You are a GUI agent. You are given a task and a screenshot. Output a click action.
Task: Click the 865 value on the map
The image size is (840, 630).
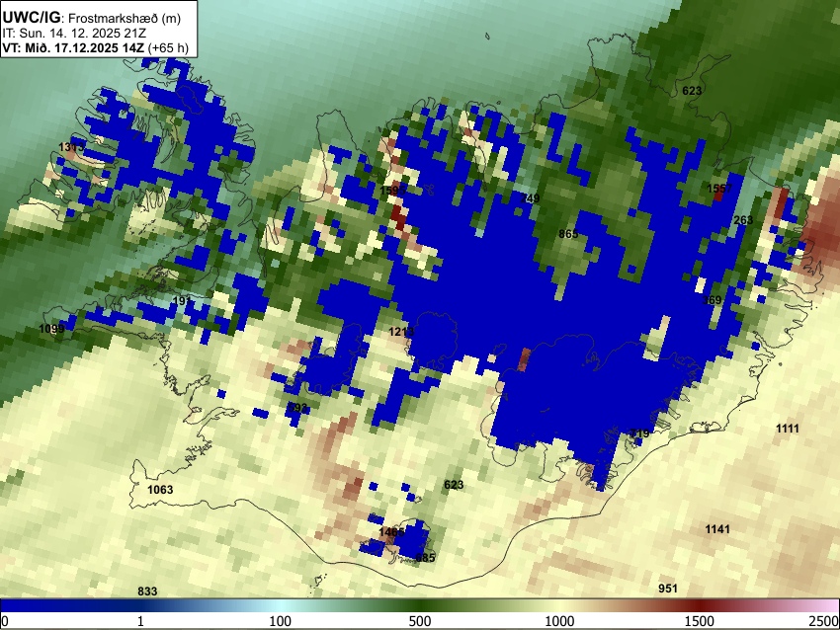(x=568, y=234)
